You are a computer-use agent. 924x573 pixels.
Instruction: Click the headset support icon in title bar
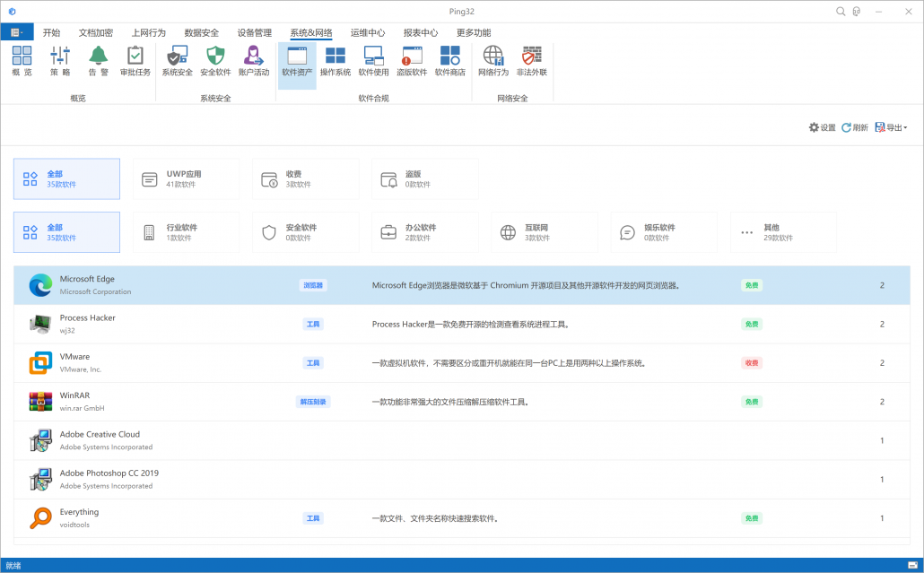point(857,11)
